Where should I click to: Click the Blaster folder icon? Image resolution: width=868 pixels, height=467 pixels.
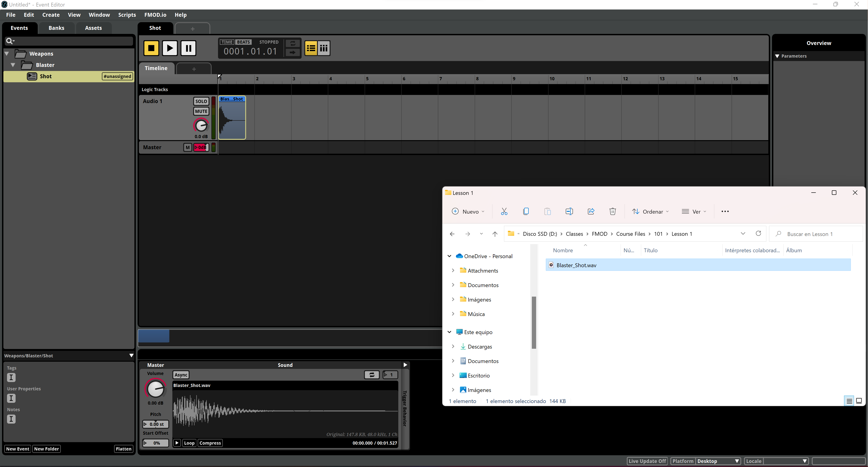tap(27, 65)
